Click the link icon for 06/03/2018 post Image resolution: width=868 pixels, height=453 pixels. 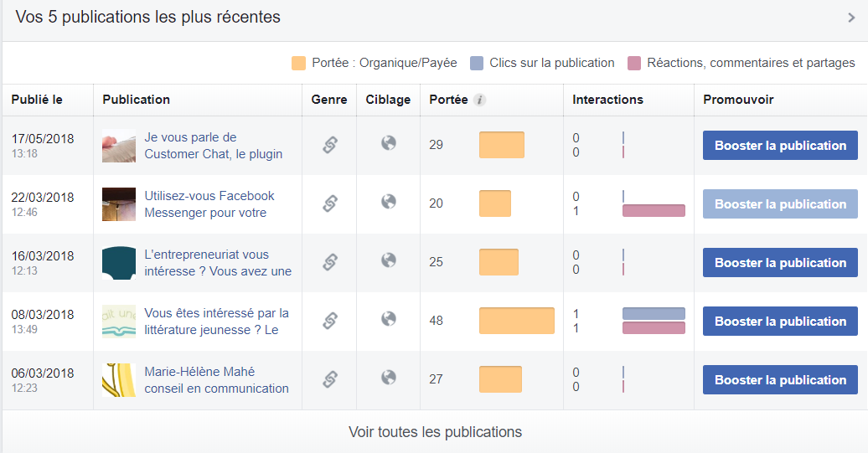tap(330, 379)
